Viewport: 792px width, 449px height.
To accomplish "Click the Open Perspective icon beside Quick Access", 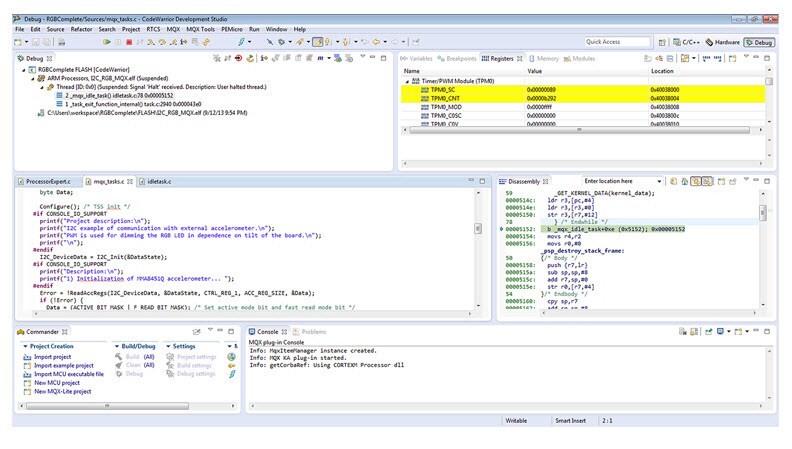I will coord(660,42).
